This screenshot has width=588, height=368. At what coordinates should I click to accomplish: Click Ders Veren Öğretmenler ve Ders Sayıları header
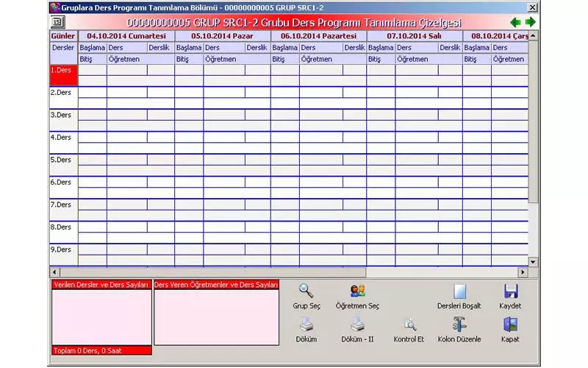point(216,285)
